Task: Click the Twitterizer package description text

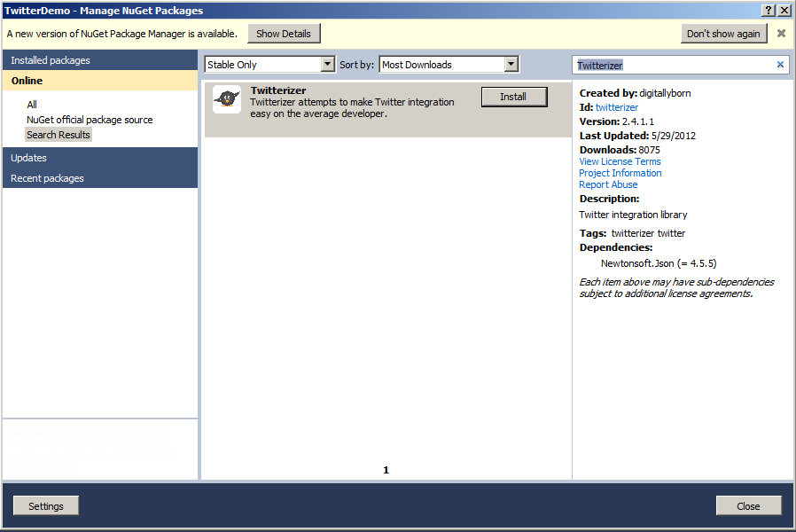Action: [x=352, y=107]
